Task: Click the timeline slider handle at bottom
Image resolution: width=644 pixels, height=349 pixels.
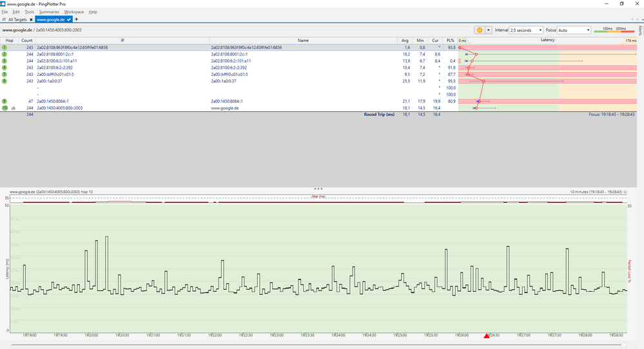Action: 623,345
